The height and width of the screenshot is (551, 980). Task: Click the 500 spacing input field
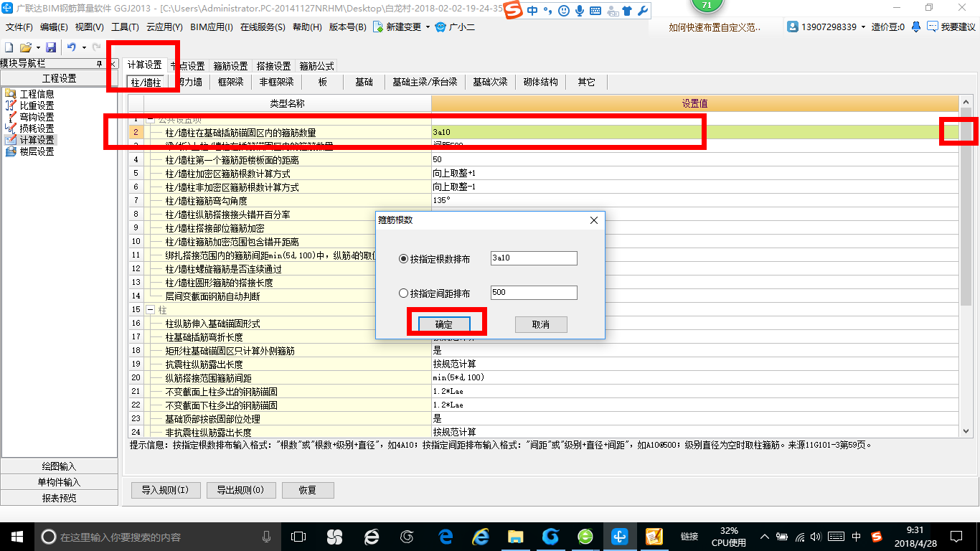click(534, 293)
